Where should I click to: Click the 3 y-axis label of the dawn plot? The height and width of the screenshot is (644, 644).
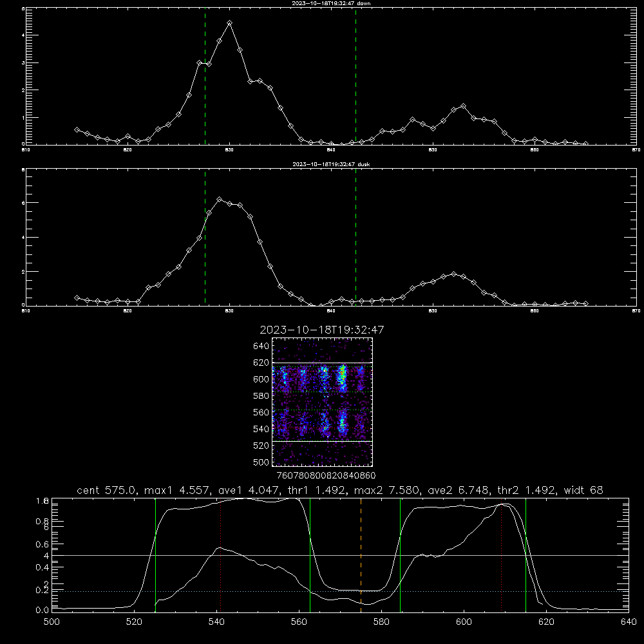click(23, 63)
